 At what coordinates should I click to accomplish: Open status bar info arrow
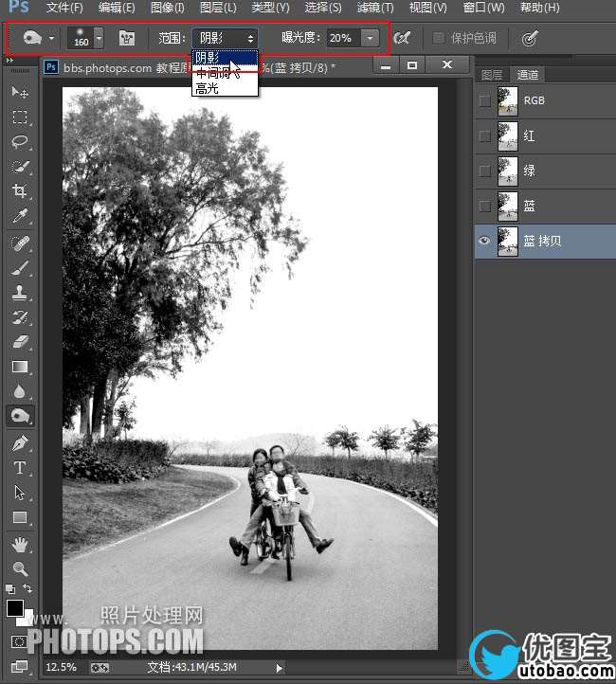(280, 668)
